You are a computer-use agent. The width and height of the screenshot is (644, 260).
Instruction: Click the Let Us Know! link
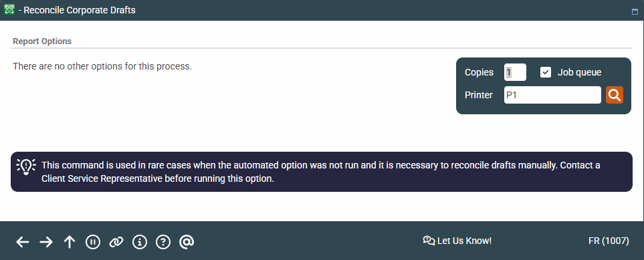(464, 241)
